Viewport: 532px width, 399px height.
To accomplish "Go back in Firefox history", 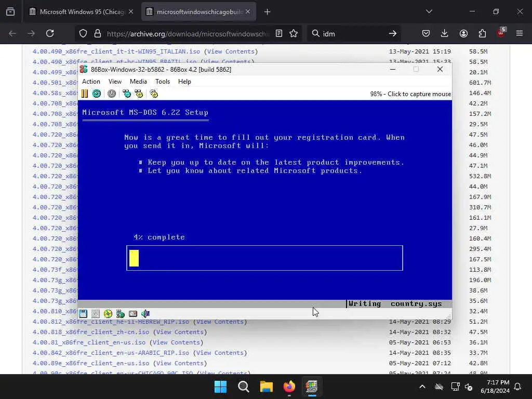I will tap(12, 33).
